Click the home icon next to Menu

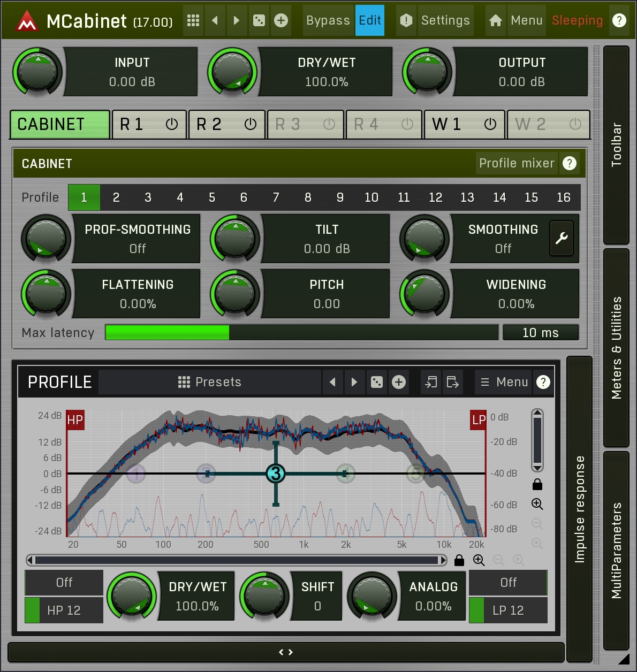pyautogui.click(x=496, y=20)
